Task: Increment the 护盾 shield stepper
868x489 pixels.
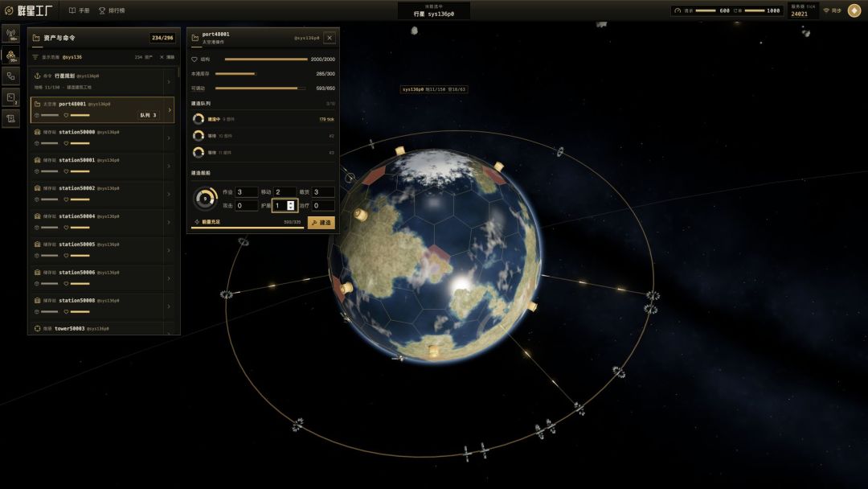Action: point(291,203)
